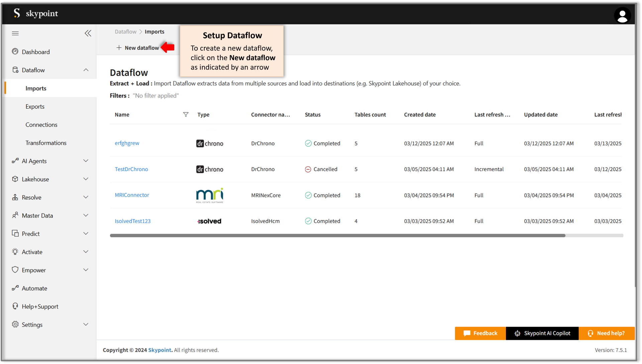Open the filter on the Name column

tap(186, 114)
